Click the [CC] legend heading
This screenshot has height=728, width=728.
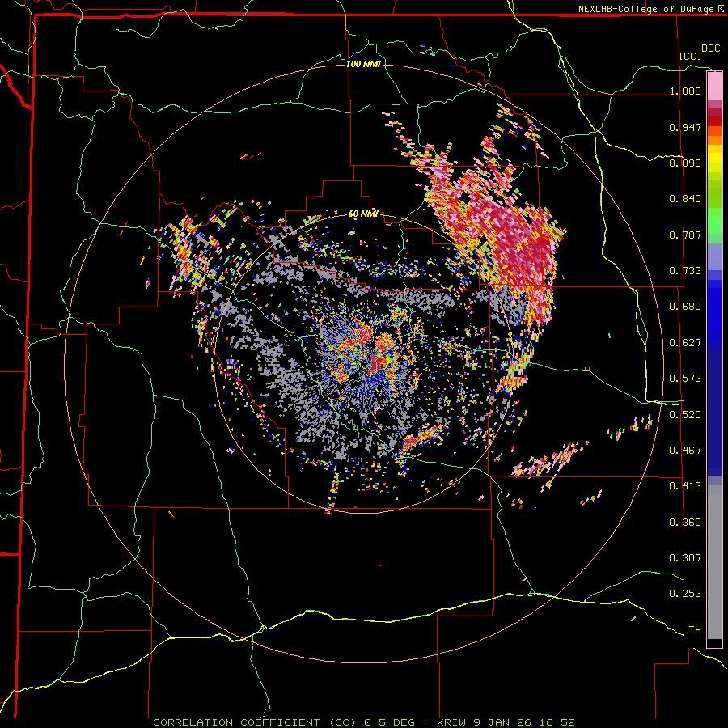pos(690,56)
